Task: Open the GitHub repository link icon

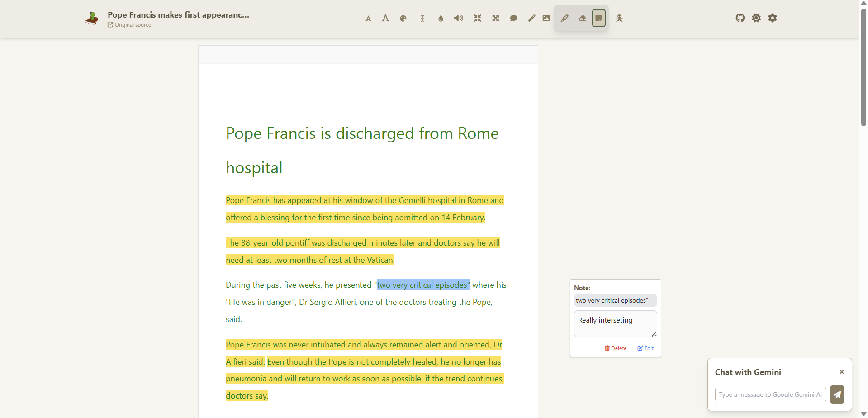Action: (x=740, y=18)
